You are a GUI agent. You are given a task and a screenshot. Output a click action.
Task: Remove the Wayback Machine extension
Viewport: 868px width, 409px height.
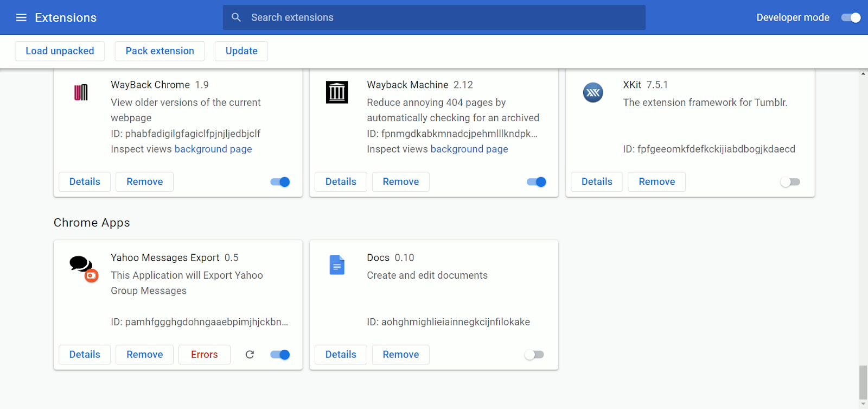(401, 182)
